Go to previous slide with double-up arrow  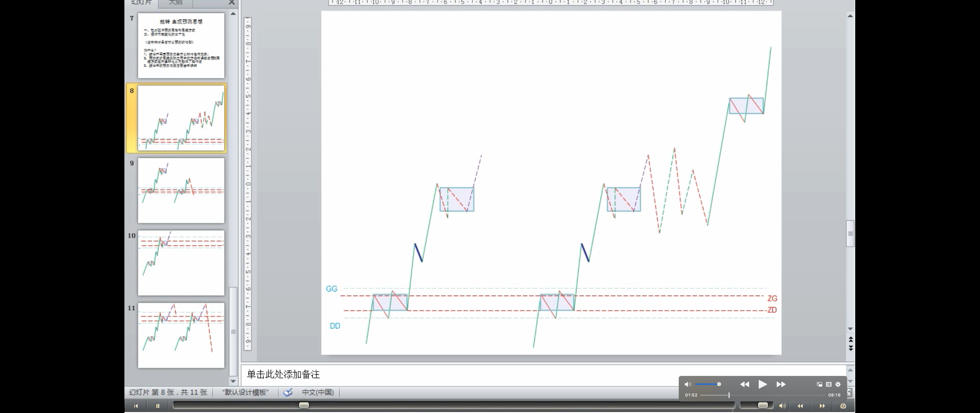pos(850,339)
